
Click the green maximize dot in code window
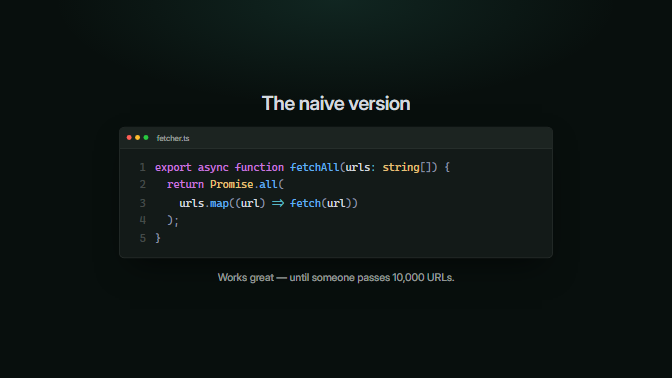click(146, 138)
